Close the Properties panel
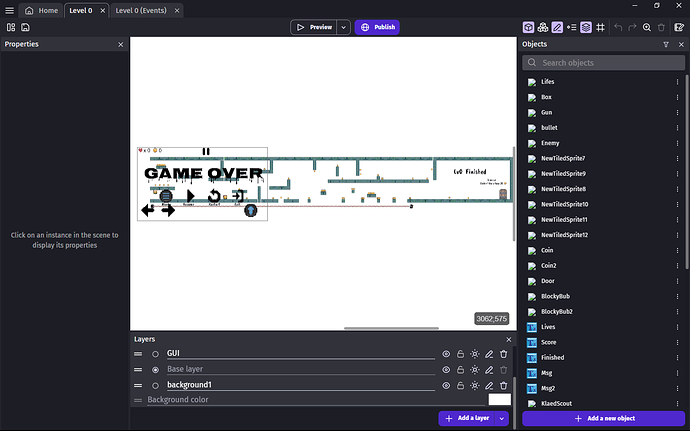 click(121, 44)
